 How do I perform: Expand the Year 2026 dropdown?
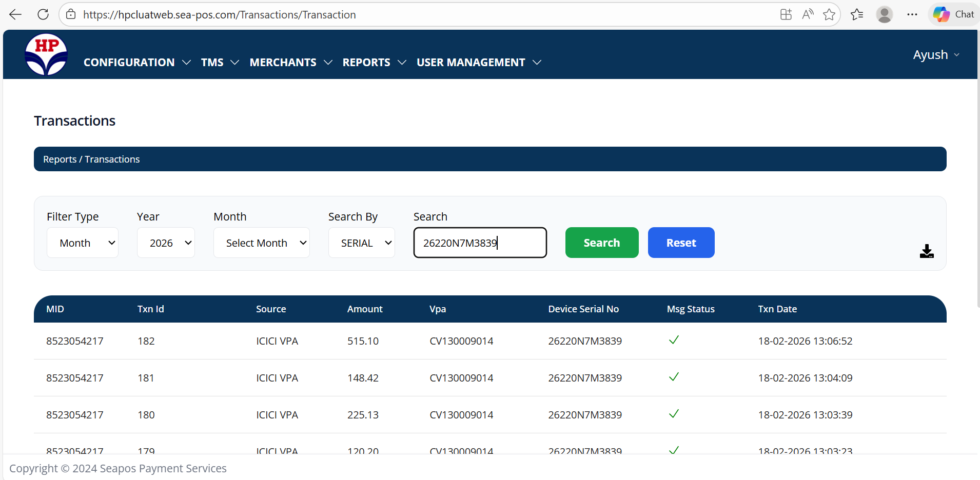coord(166,243)
